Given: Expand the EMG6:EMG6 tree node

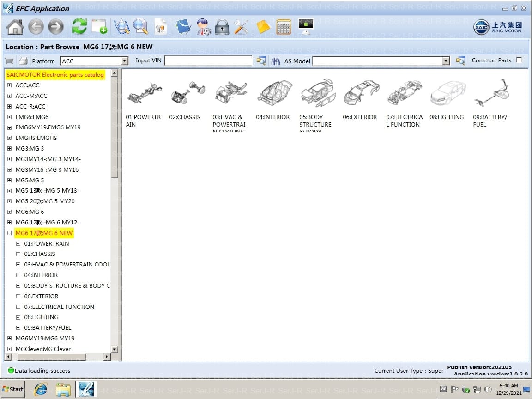Looking at the screenshot, I should tap(10, 117).
